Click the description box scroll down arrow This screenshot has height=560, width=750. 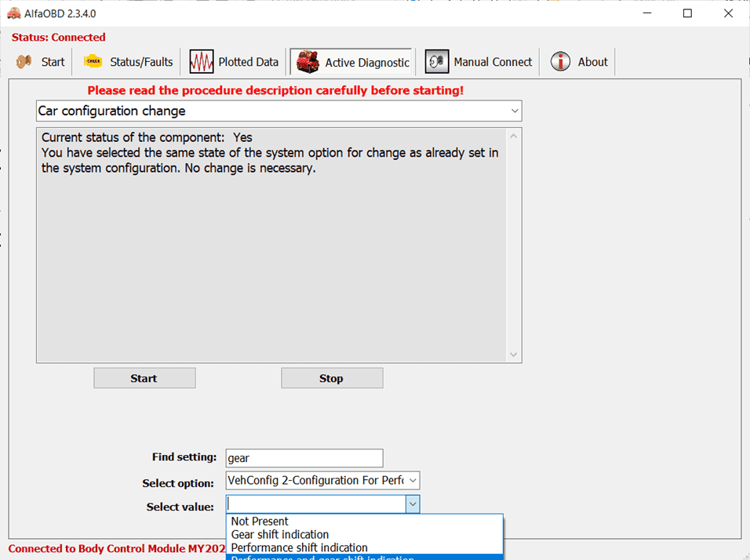(513, 355)
